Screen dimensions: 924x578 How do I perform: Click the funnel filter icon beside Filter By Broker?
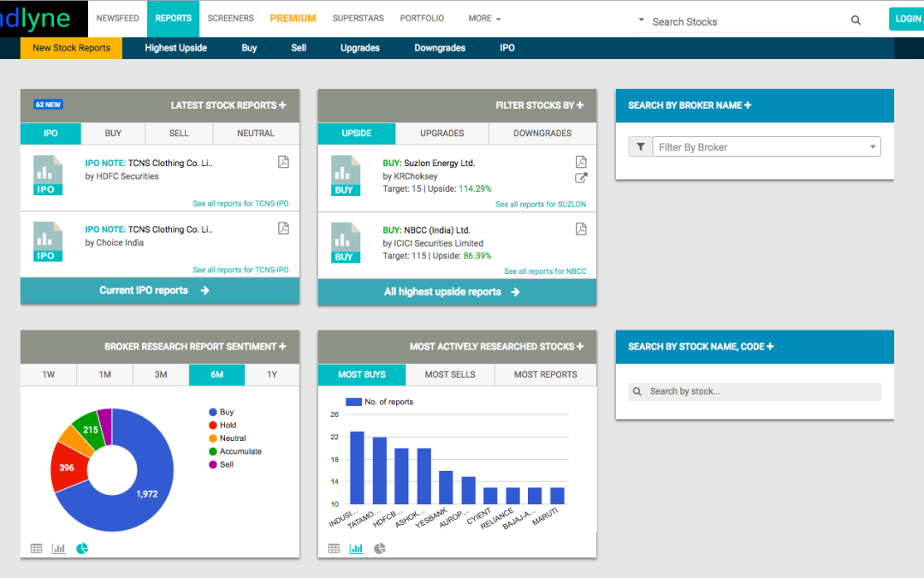pos(641,147)
